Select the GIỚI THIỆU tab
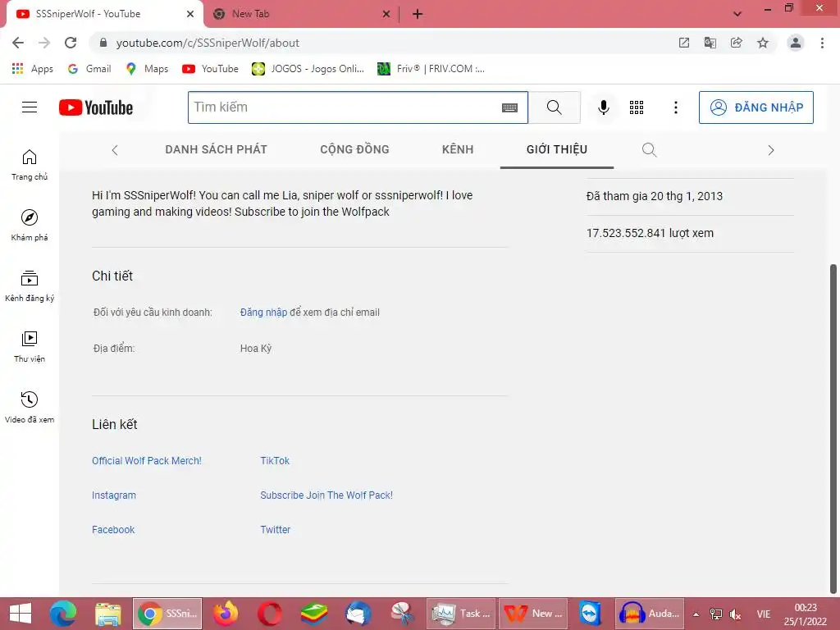The image size is (840, 630). pos(557,149)
